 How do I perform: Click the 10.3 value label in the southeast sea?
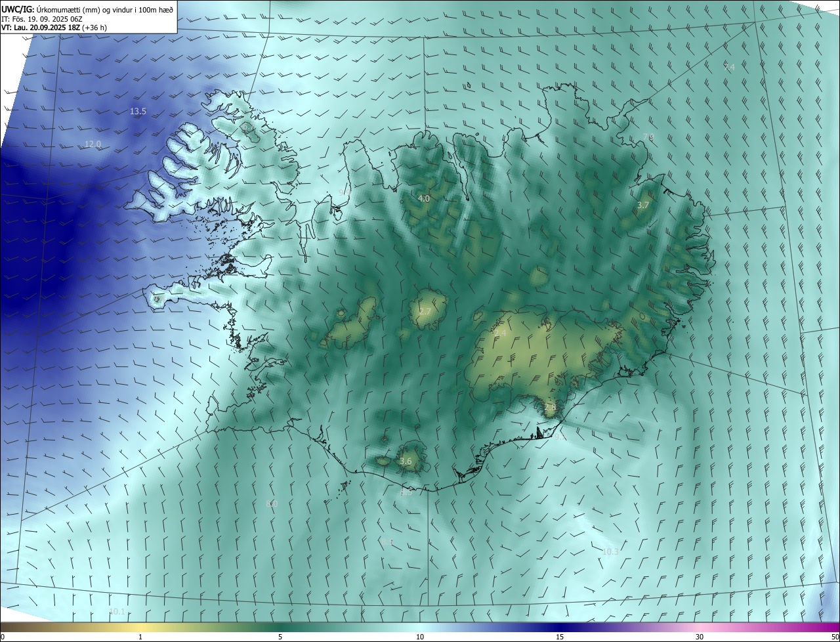pos(610,552)
